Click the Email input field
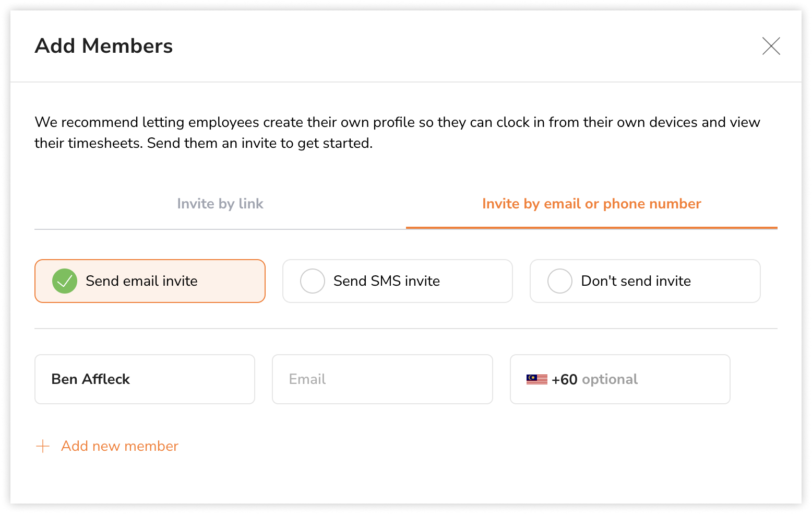The width and height of the screenshot is (812, 514). [382, 379]
